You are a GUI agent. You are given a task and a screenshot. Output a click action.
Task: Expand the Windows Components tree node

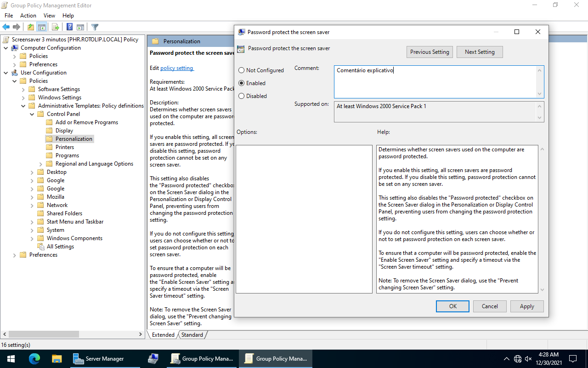pos(32,238)
